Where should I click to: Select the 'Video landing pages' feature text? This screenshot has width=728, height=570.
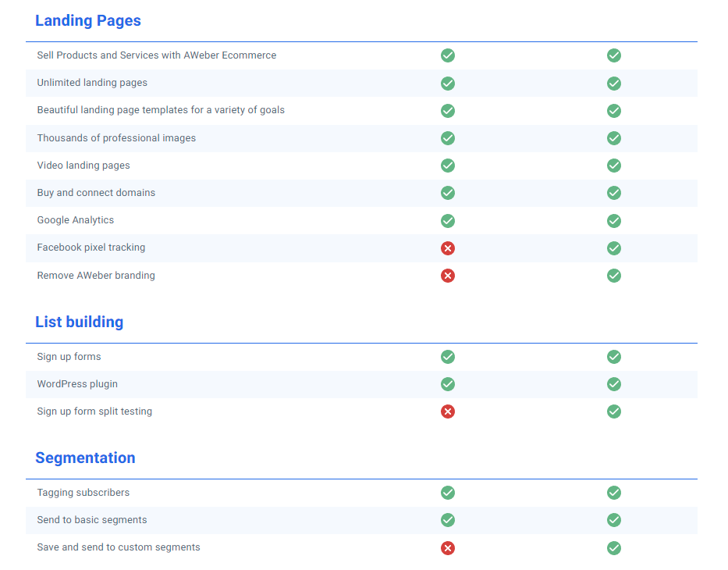(83, 166)
